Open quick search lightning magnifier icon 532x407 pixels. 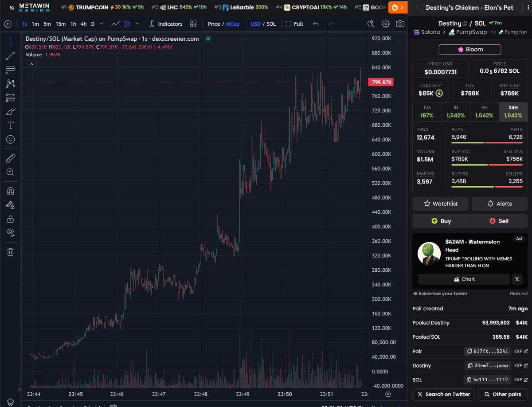[371, 24]
